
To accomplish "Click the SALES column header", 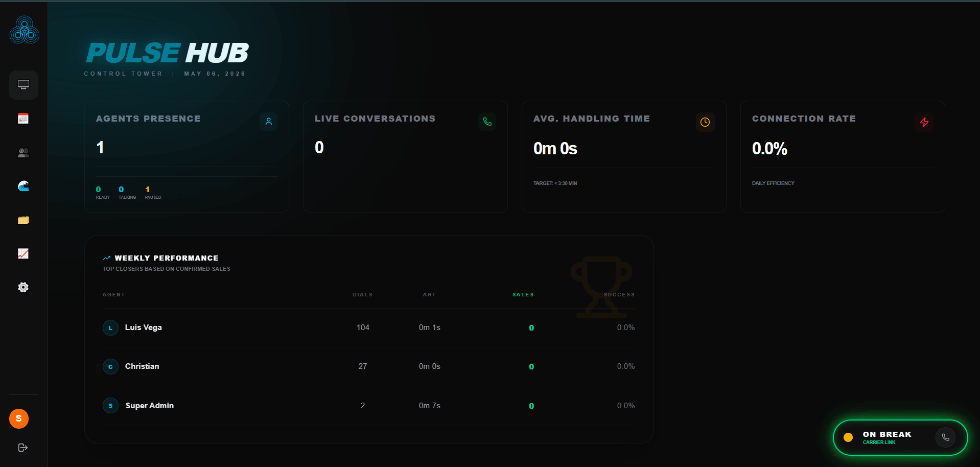I will tap(523, 295).
